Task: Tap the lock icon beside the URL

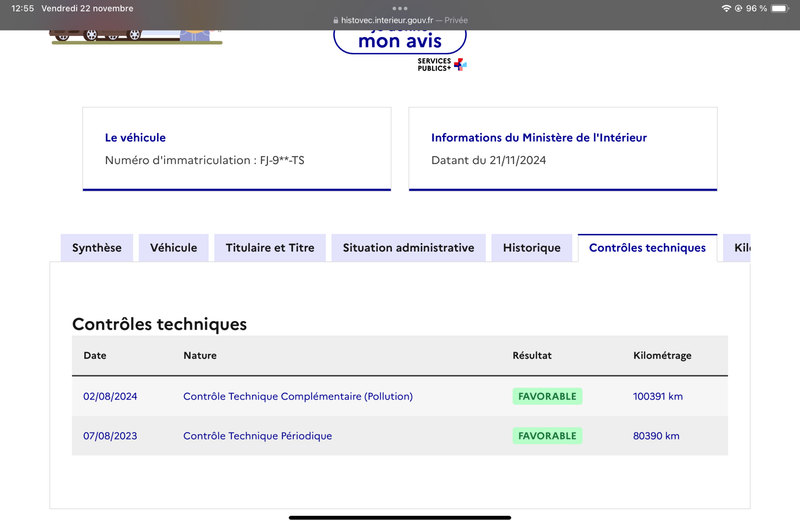Action: (335, 20)
